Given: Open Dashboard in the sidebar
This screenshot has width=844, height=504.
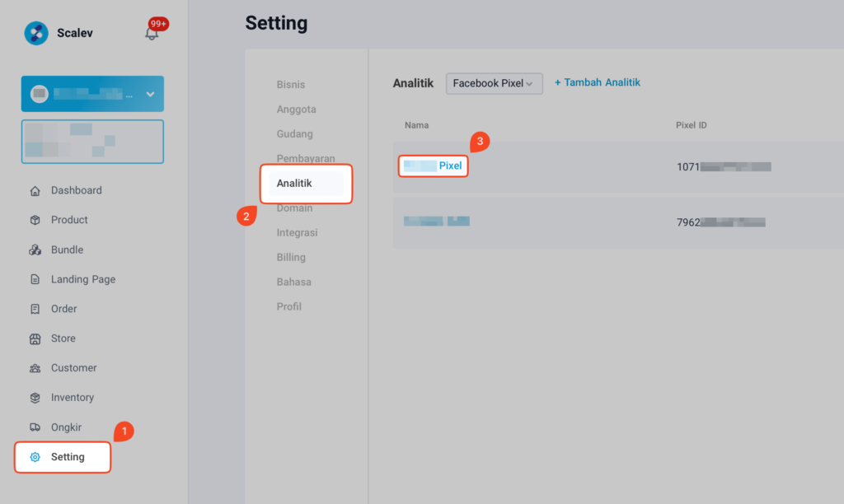Looking at the screenshot, I should click(x=77, y=191).
